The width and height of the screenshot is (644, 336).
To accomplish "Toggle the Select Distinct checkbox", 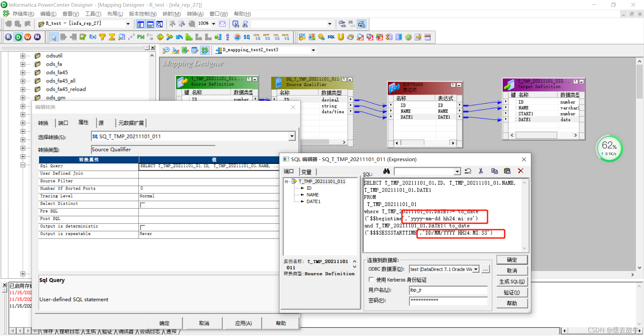I will [143, 204].
